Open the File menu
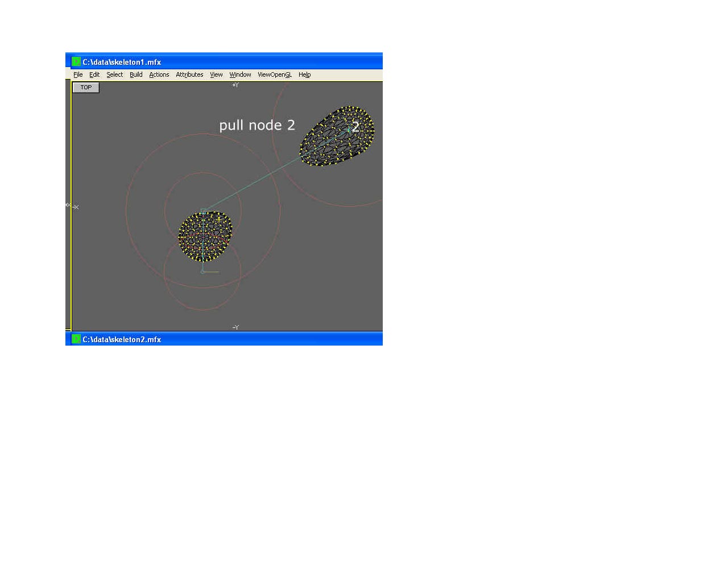 tap(78, 74)
